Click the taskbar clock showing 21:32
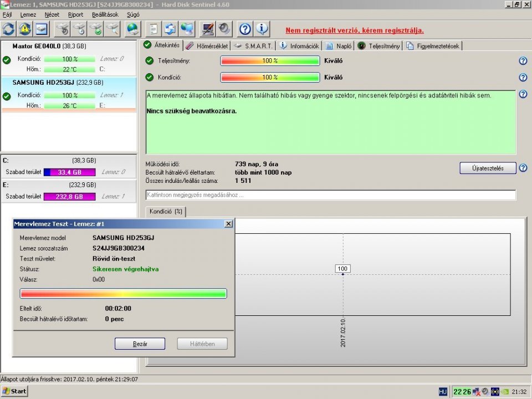The image size is (532, 399). [519, 392]
